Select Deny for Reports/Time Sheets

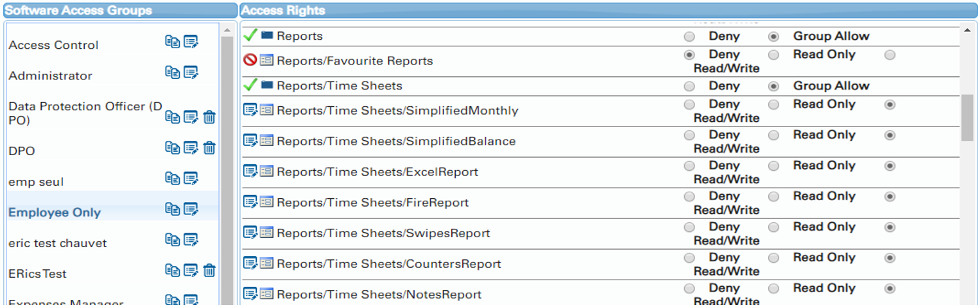click(689, 86)
